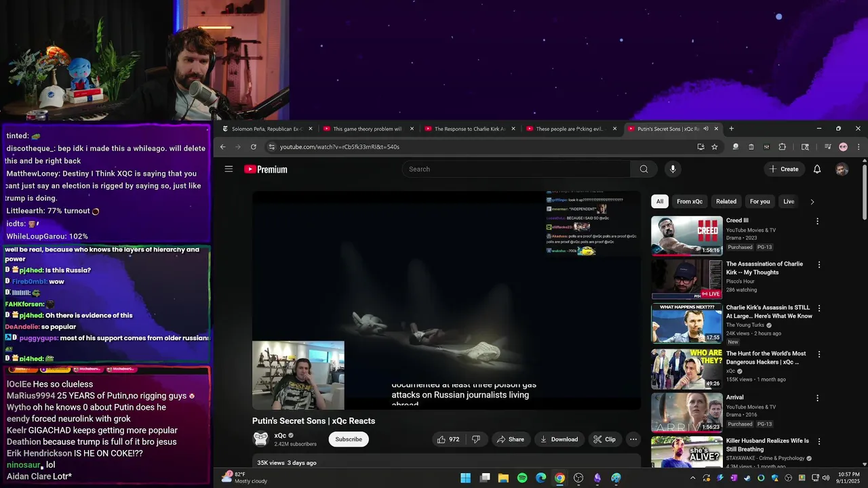The image size is (868, 488).
Task: Open new browser tab with plus icon
Action: click(x=731, y=129)
